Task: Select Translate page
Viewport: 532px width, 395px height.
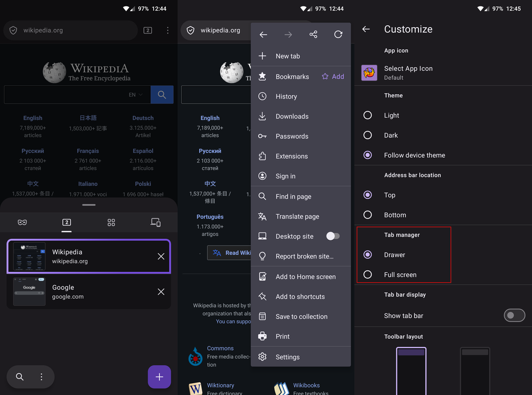Action: 300,216
